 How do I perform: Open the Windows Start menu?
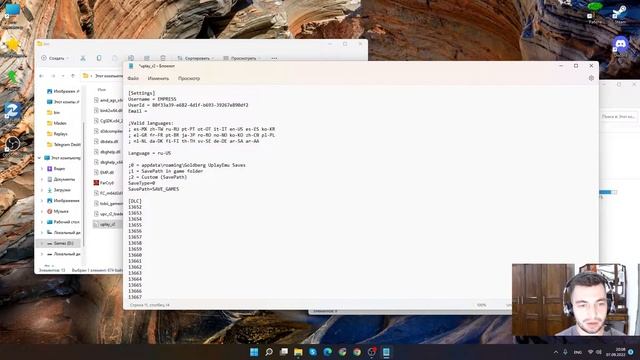pyautogui.click(x=254, y=352)
